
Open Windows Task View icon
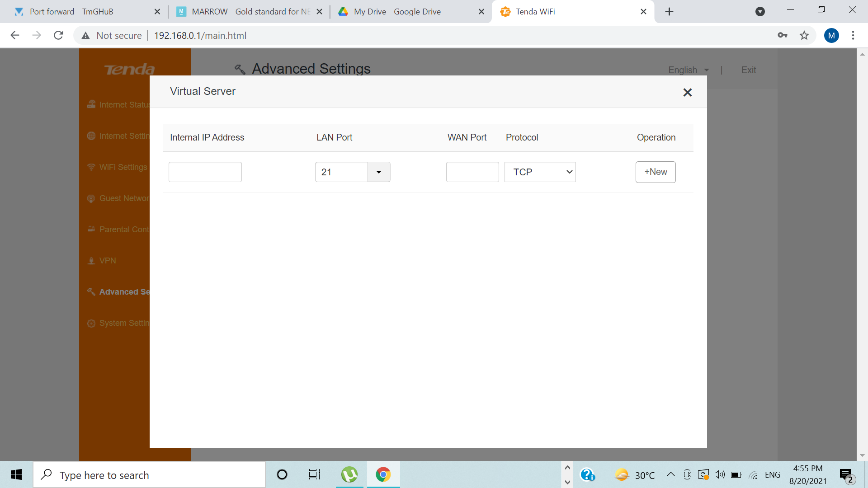pos(314,474)
